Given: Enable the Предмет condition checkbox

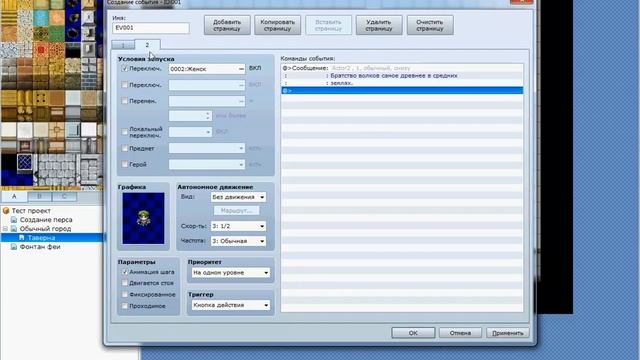Looking at the screenshot, I should (x=124, y=148).
